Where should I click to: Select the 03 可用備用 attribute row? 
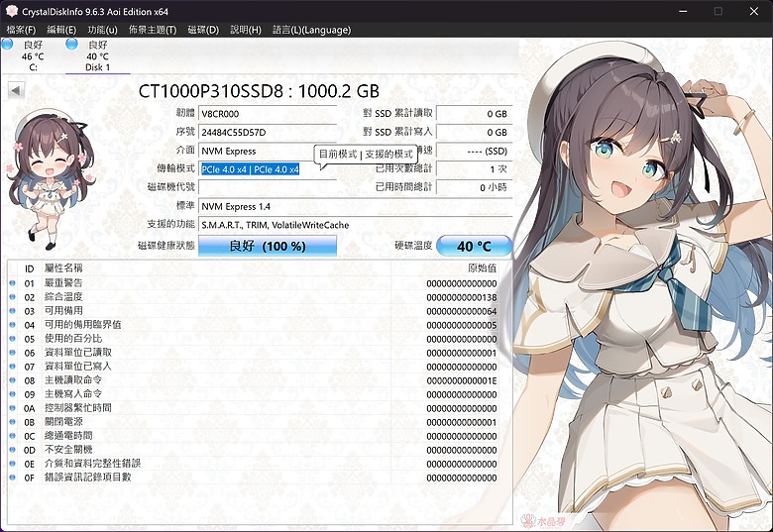(x=254, y=311)
